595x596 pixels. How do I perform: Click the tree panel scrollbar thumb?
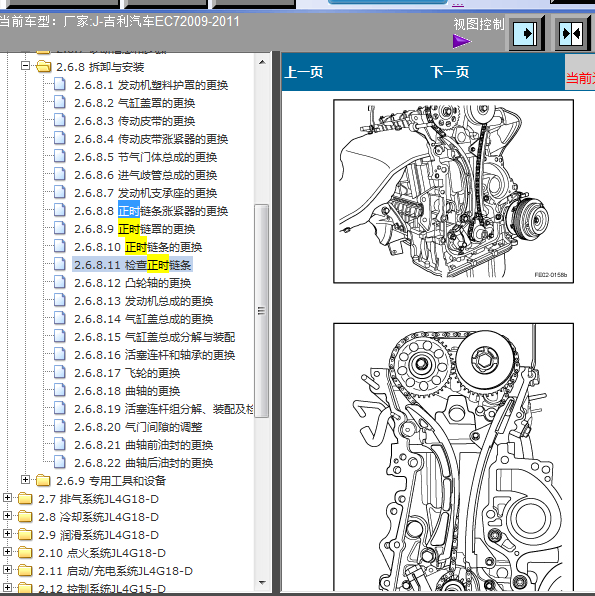pyautogui.click(x=262, y=311)
